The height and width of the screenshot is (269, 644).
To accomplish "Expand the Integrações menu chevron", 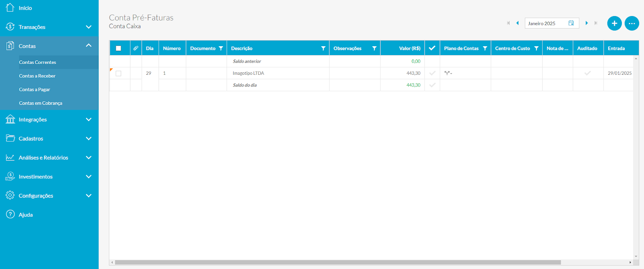I will (x=89, y=119).
